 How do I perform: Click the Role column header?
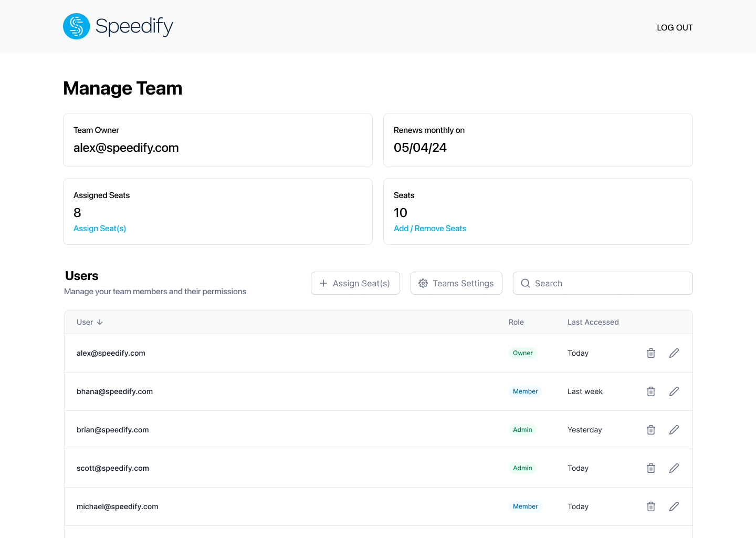(516, 322)
